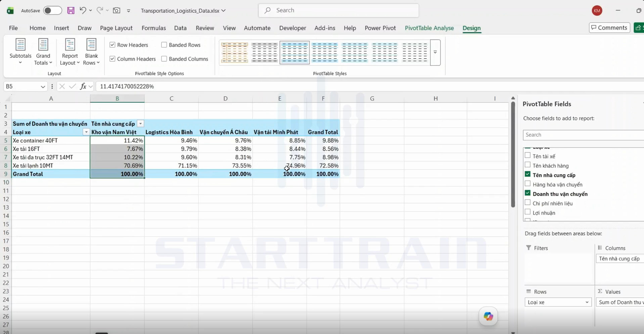Open the Name Box dropdown arrow

click(x=43, y=87)
